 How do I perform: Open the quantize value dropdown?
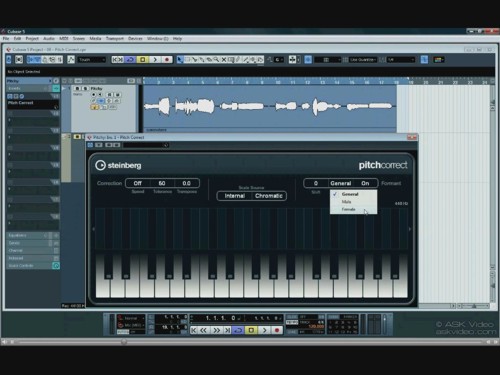[401, 60]
